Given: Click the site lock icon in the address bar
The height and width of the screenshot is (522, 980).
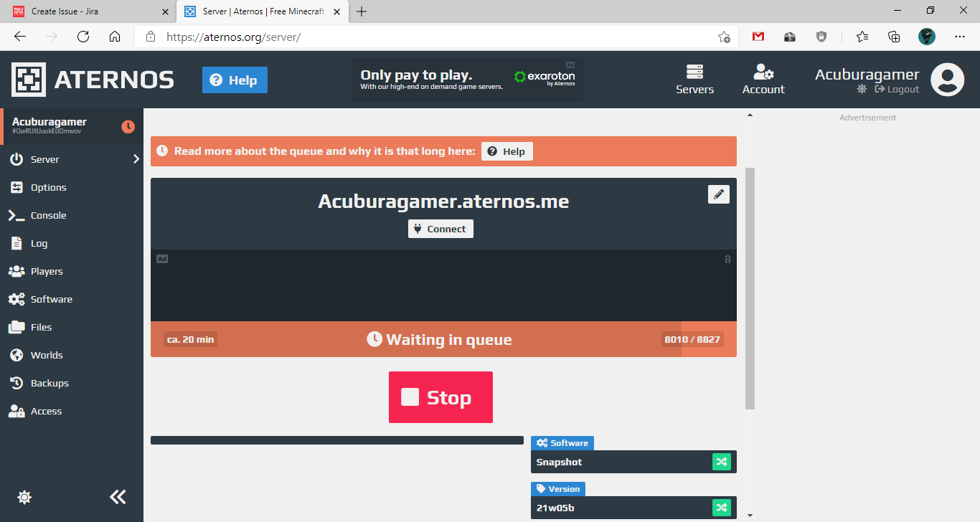Looking at the screenshot, I should point(150,37).
